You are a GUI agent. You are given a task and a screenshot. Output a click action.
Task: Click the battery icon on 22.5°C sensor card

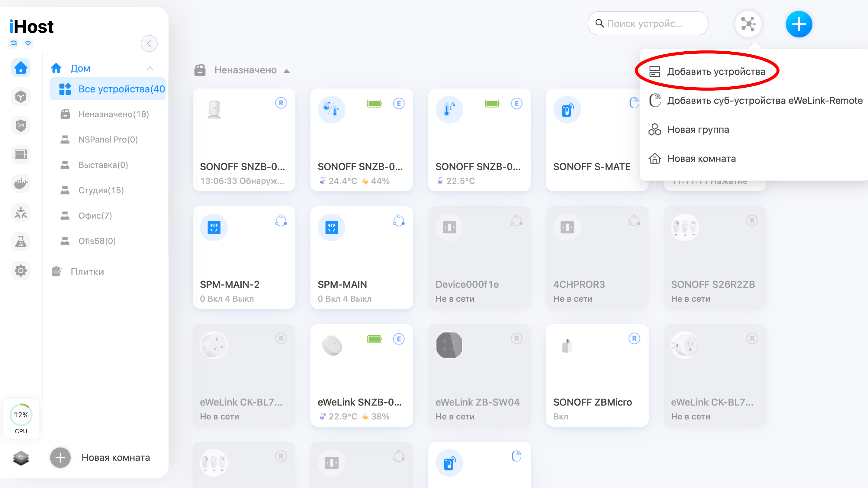[492, 104]
